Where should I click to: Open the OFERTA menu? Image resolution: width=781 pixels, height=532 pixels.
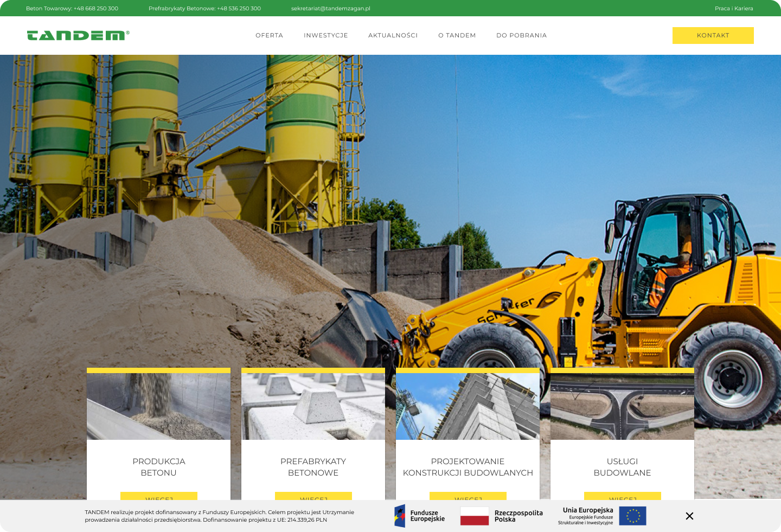coord(269,35)
